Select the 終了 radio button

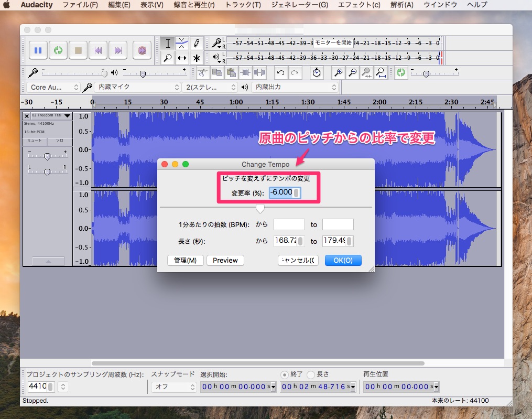coord(284,374)
